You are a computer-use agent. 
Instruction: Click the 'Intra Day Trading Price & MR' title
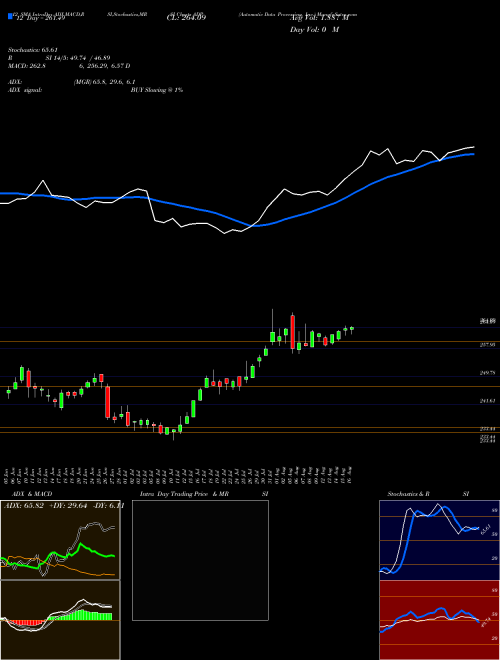coord(184,494)
